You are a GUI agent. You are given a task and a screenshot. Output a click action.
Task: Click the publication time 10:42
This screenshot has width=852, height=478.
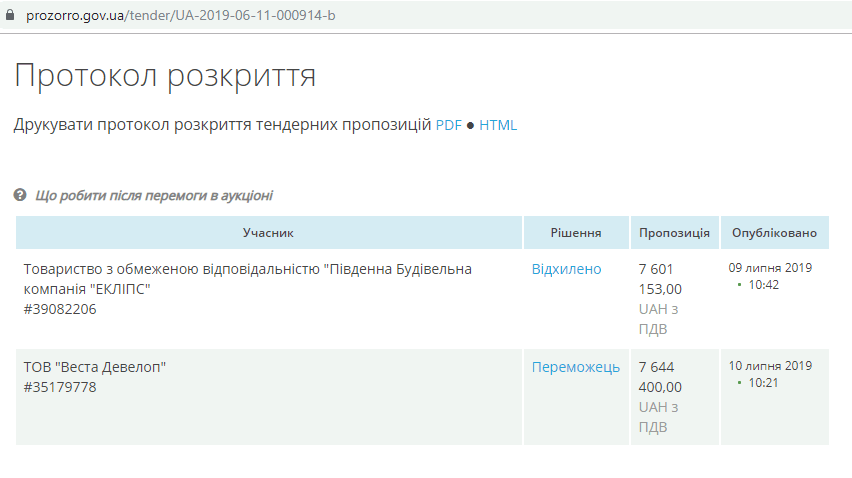763,285
